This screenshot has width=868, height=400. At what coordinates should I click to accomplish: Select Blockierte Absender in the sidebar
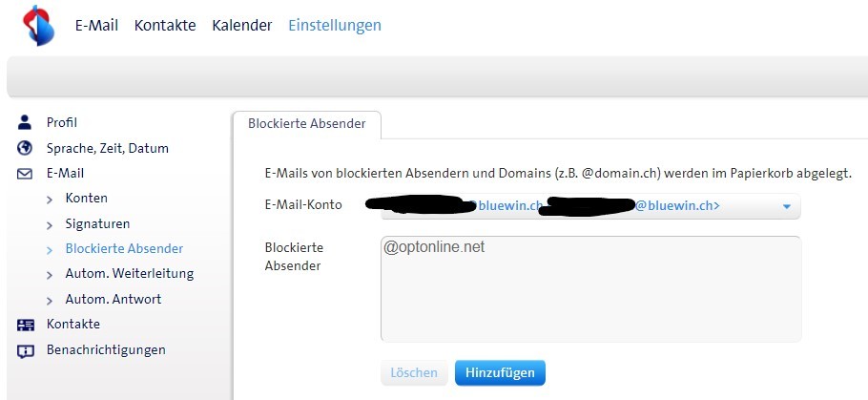(124, 248)
